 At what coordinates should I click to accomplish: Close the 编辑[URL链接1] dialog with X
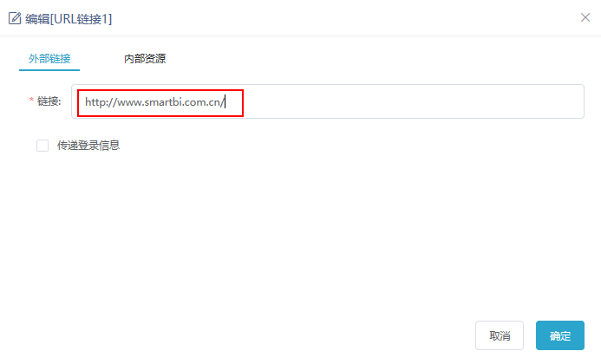[585, 17]
